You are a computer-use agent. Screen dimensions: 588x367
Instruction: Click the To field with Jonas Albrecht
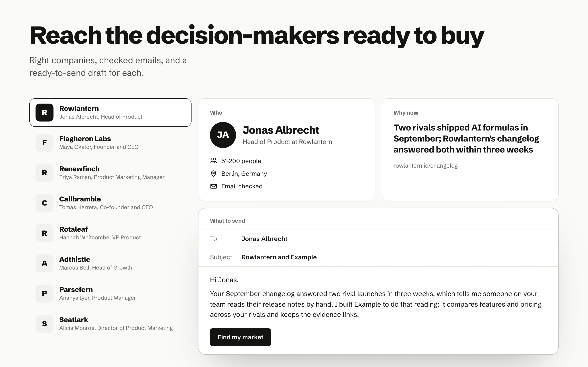pos(378,239)
